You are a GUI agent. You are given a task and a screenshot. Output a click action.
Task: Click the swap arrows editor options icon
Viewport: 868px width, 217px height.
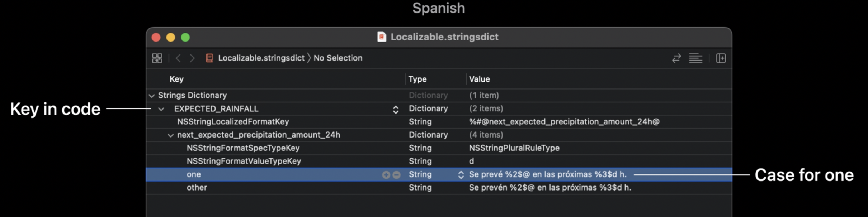[676, 58]
